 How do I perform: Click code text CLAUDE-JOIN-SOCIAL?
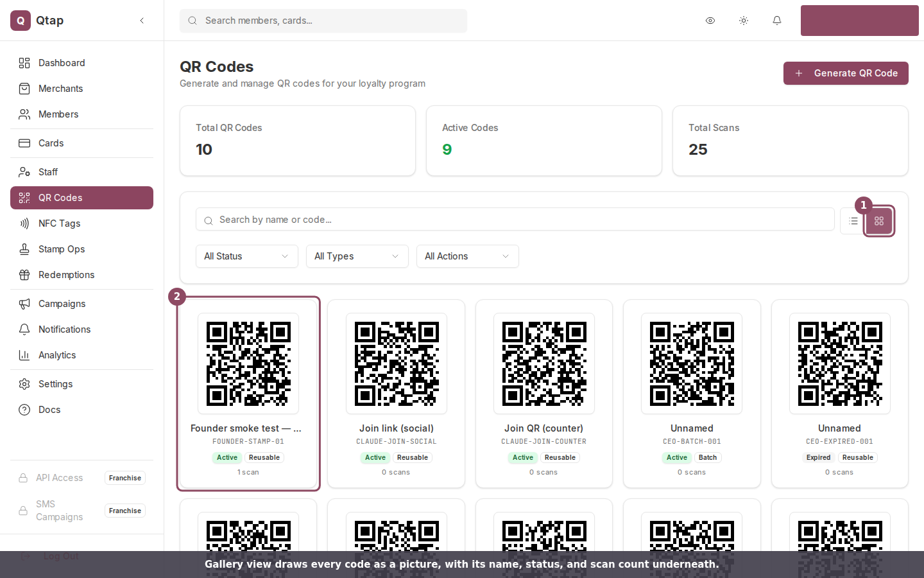click(x=397, y=442)
